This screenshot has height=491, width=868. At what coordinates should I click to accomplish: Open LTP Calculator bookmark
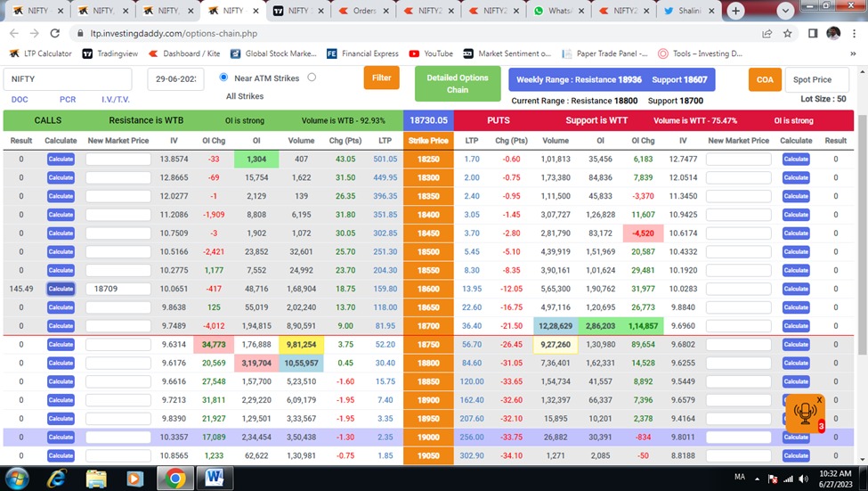(x=40, y=53)
